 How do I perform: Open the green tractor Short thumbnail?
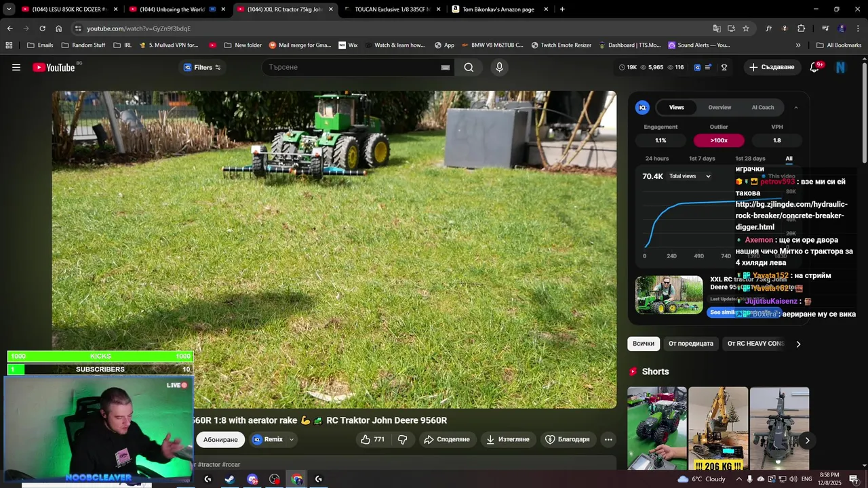coord(657,428)
